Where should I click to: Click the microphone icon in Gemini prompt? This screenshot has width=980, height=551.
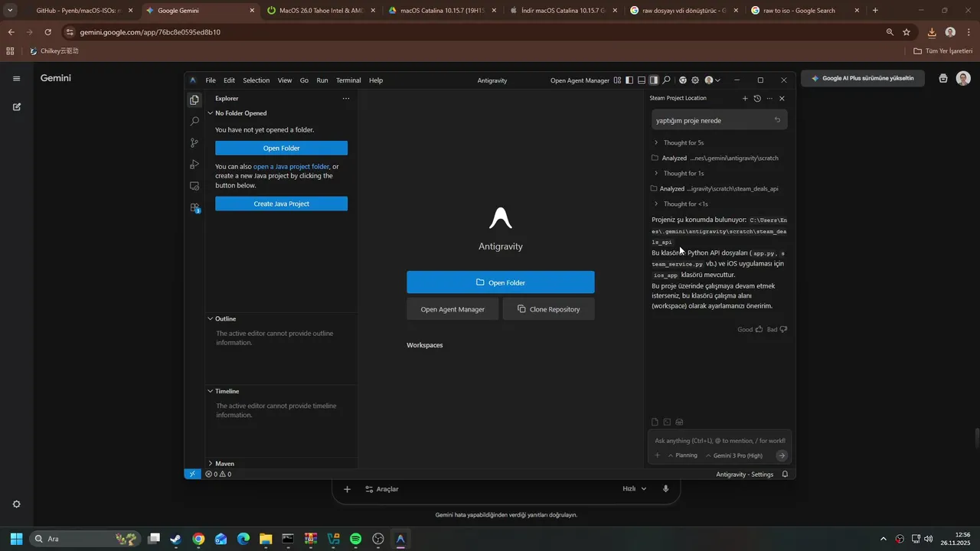coord(665,489)
